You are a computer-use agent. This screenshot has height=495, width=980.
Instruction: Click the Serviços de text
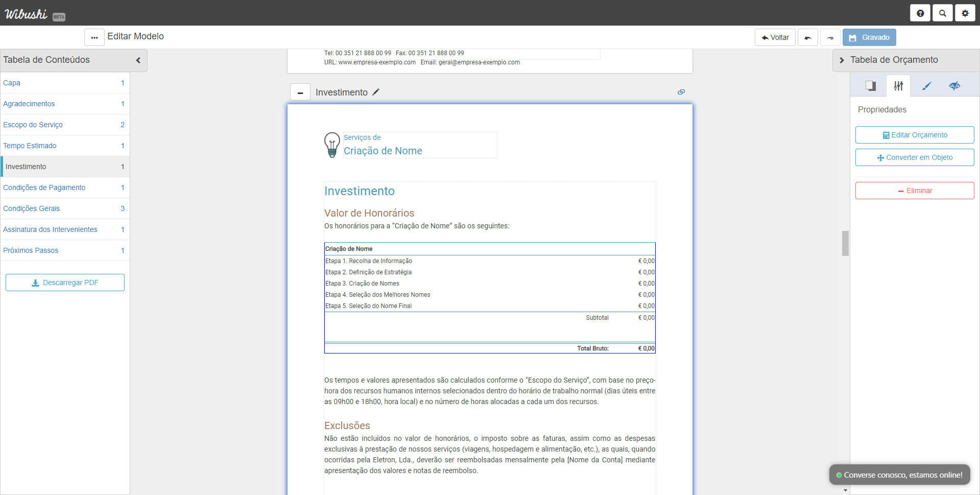click(362, 137)
